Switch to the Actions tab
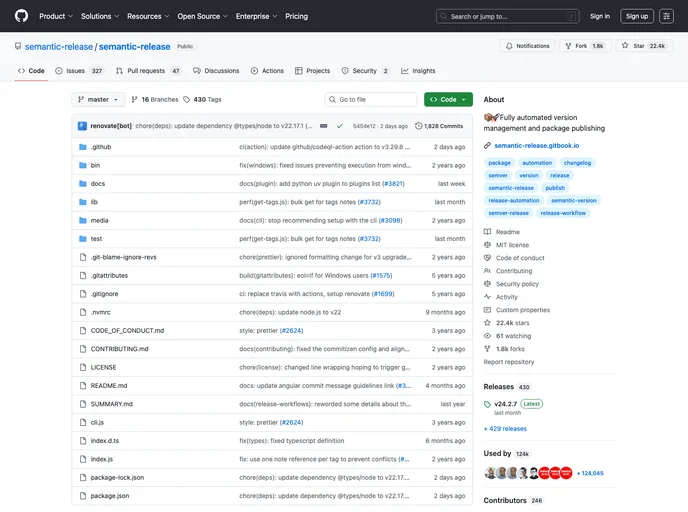This screenshot has height=512, width=688. tap(267, 71)
